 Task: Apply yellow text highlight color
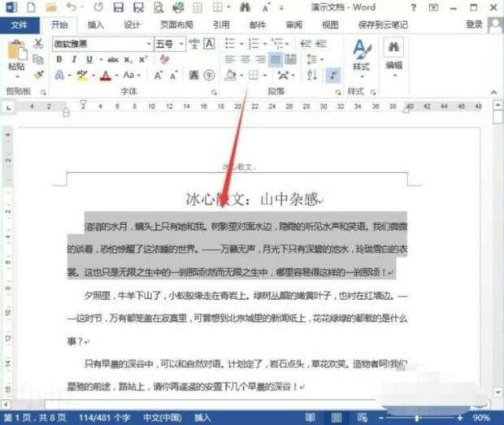(x=82, y=76)
